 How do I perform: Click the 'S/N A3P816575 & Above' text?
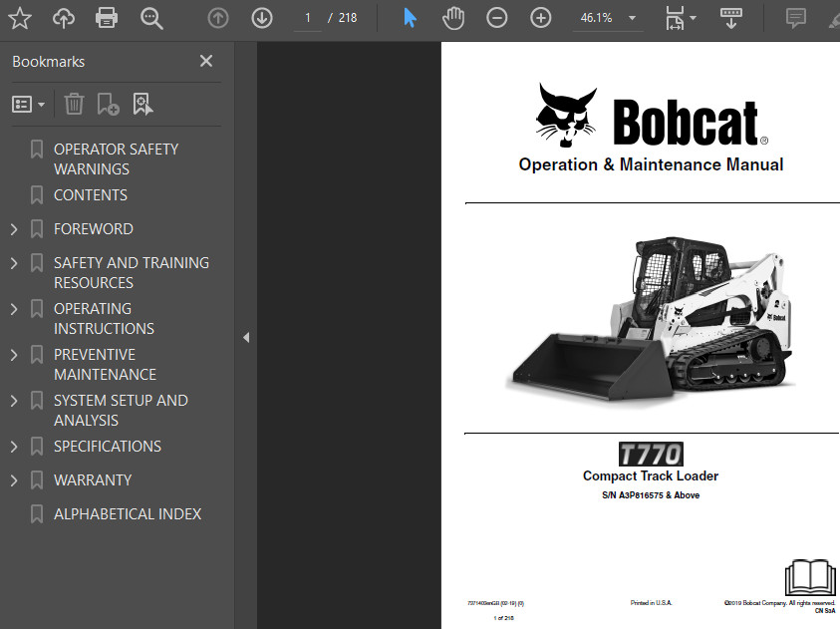pos(651,495)
